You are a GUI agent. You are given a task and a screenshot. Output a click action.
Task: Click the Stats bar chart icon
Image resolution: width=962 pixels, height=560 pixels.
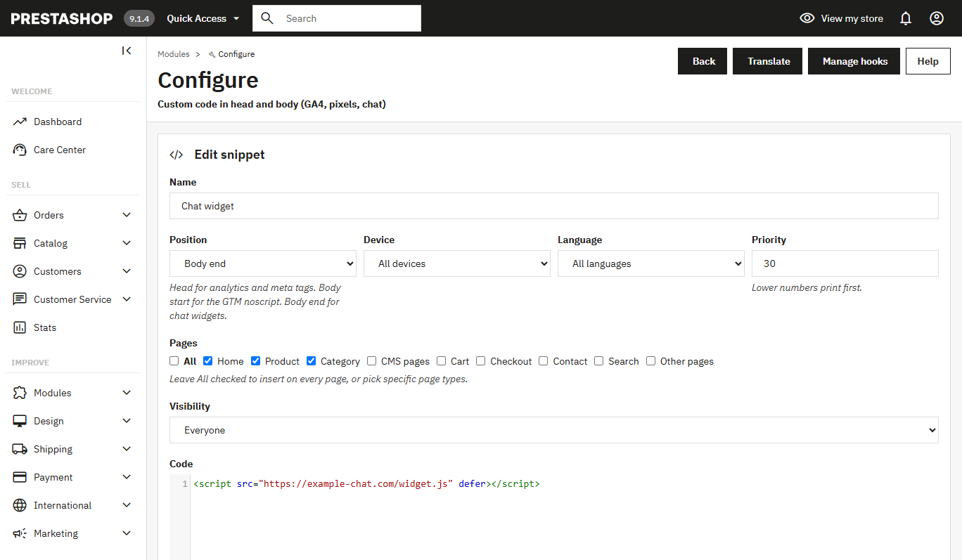pyautogui.click(x=20, y=327)
